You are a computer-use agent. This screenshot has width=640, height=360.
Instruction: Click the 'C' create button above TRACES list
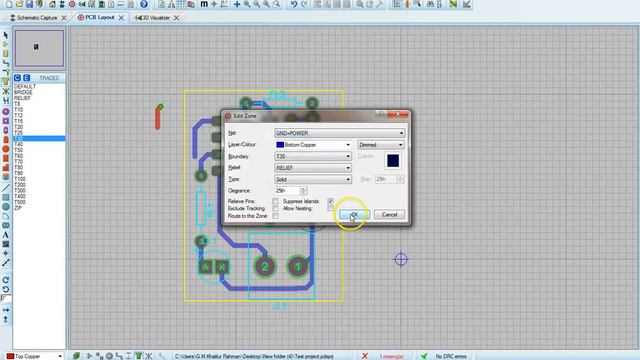[x=17, y=78]
